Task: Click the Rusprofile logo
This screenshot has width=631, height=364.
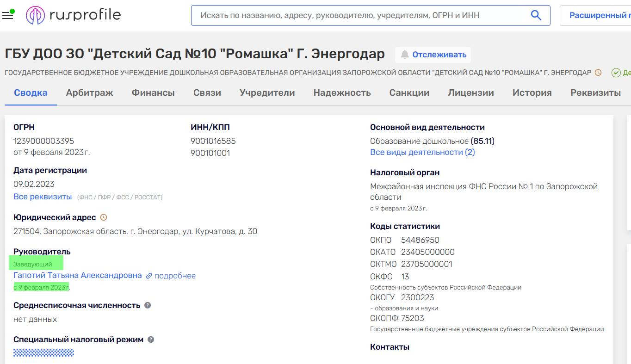Action: point(74,15)
